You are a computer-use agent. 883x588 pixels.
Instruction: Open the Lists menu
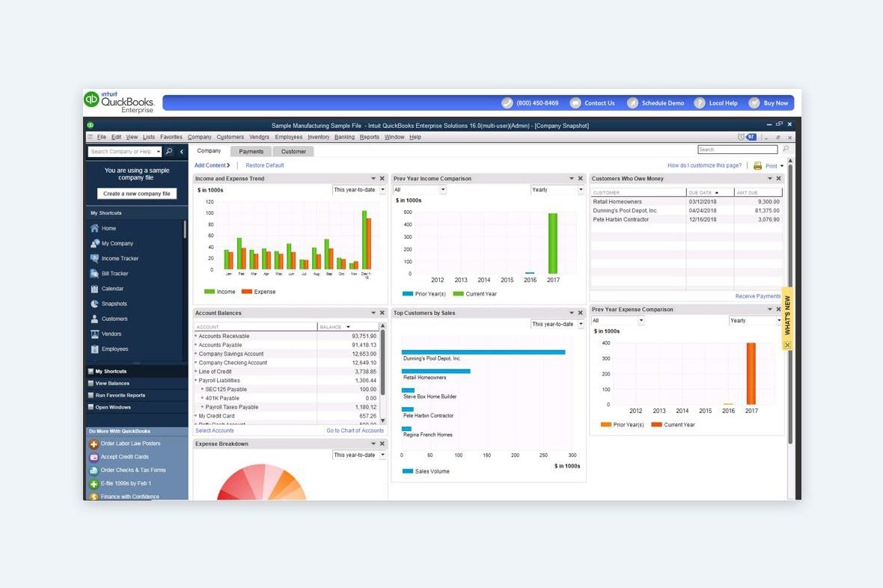coord(149,137)
